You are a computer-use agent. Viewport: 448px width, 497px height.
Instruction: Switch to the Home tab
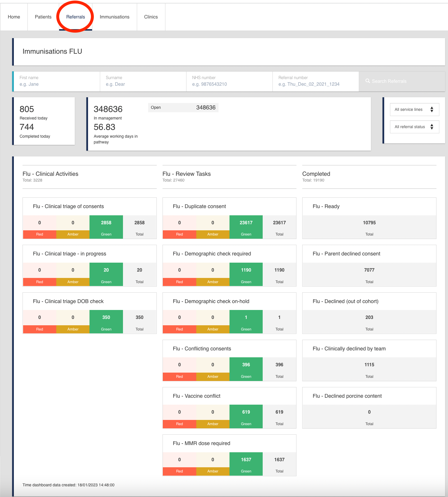14,17
